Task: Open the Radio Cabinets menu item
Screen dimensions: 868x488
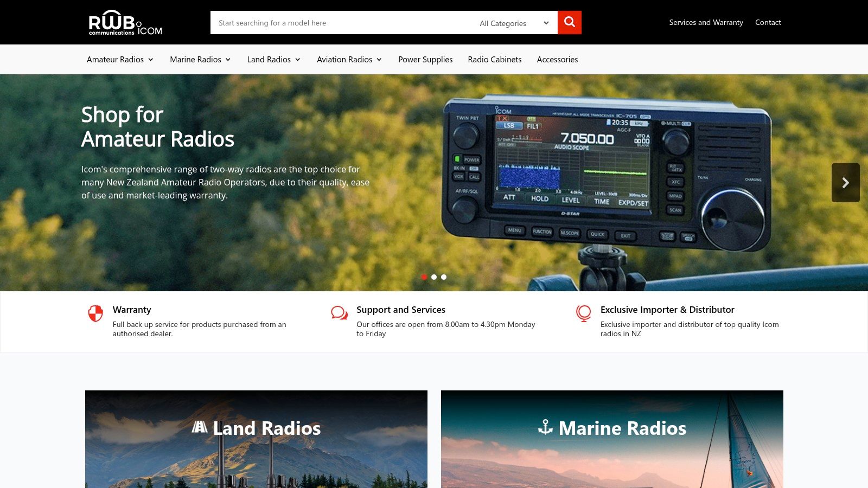Action: pyautogui.click(x=495, y=60)
